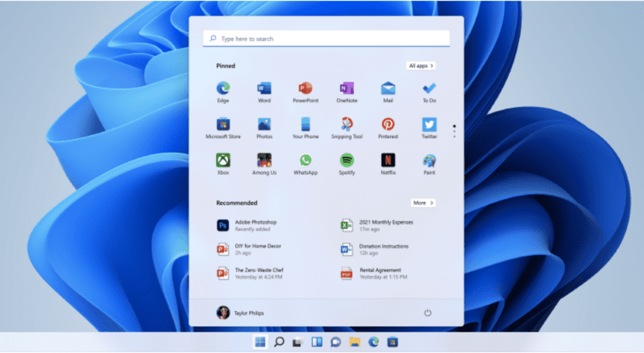Open the Mail app

click(x=388, y=92)
